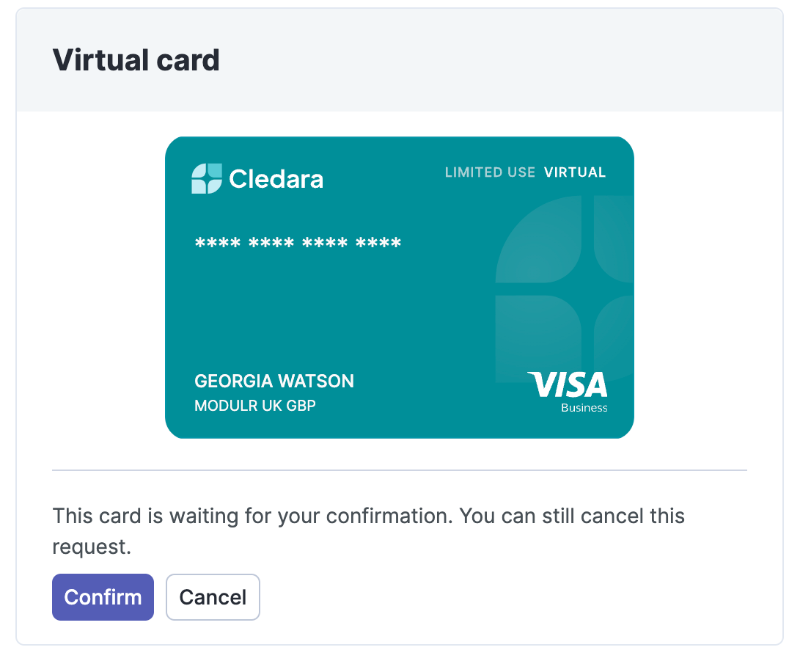Click the divider line below the card
The image size is (811, 672).
(400, 470)
